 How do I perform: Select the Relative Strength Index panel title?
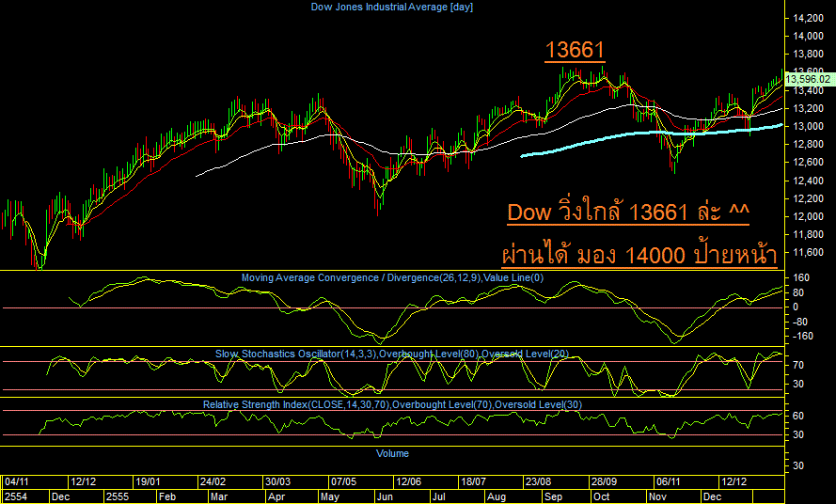tap(392, 405)
